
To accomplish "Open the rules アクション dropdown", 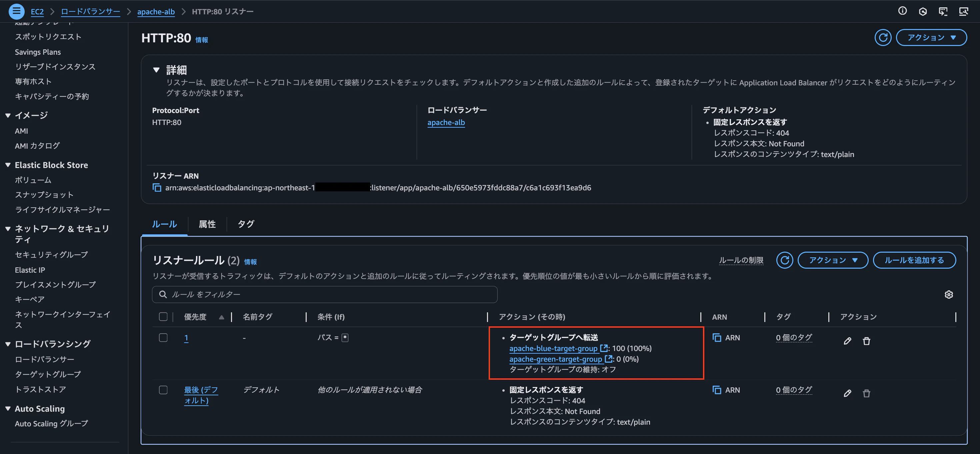I will pyautogui.click(x=833, y=260).
